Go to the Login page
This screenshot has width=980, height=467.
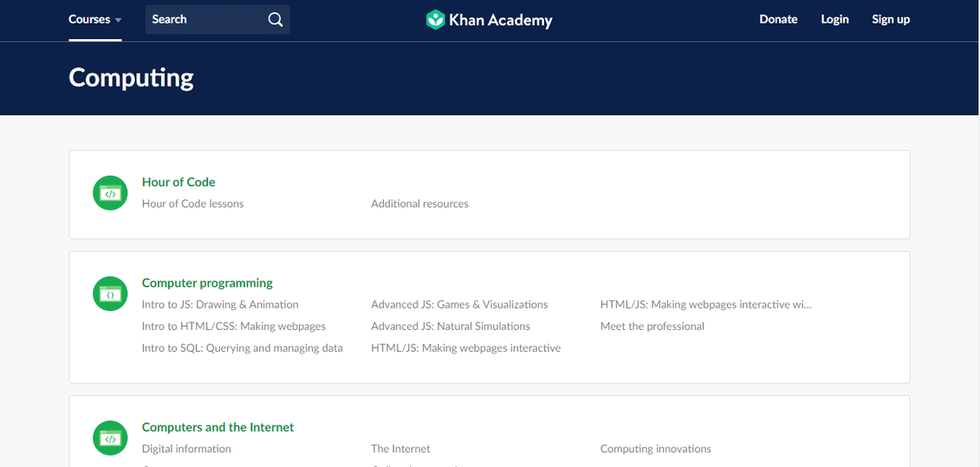pyautogui.click(x=835, y=20)
